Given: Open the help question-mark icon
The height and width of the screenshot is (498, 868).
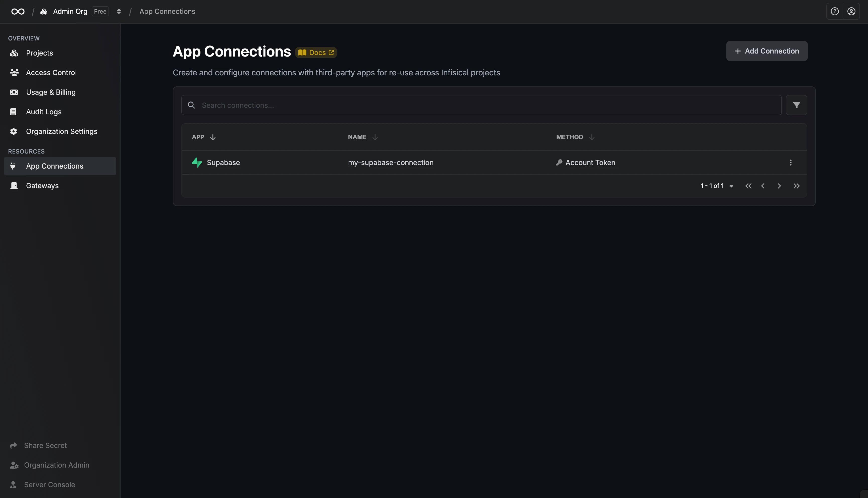Looking at the screenshot, I should pos(835,12).
